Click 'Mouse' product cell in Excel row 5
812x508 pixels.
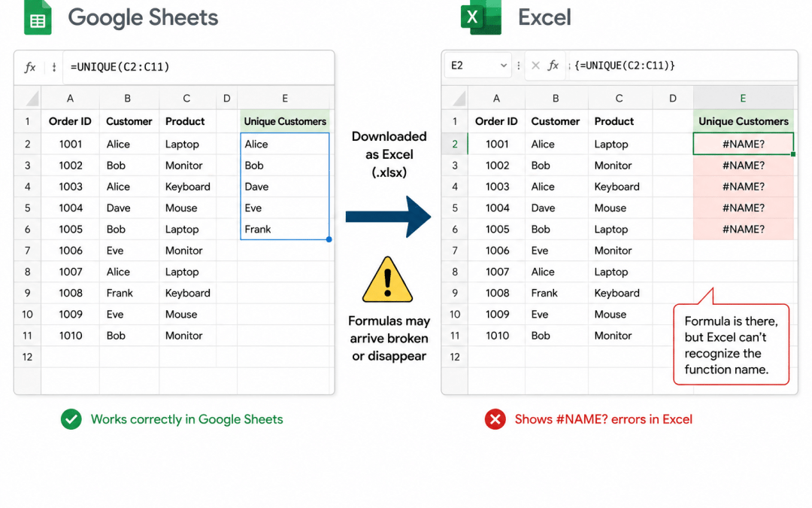[x=619, y=208]
